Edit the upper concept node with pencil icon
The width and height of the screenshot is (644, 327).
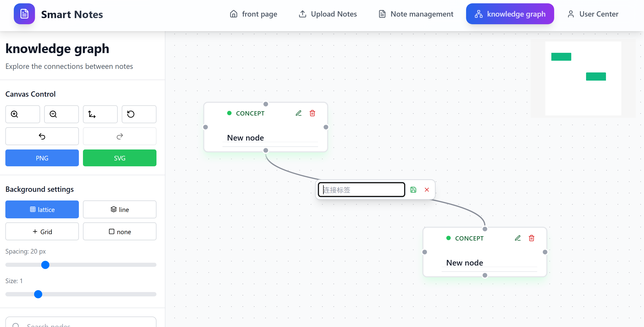298,113
